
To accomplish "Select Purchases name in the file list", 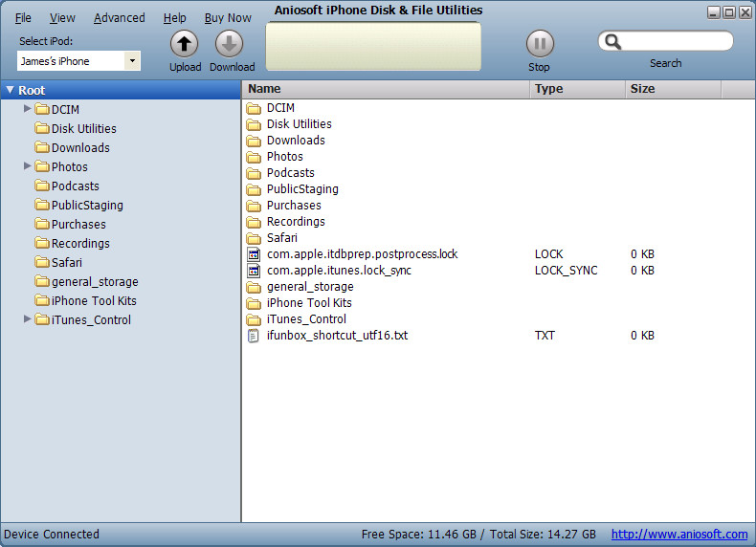I will point(294,206).
